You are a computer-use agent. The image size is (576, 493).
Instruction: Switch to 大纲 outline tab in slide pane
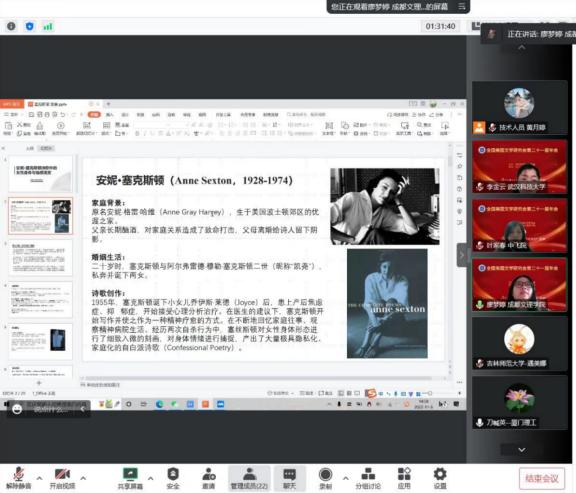[x=30, y=148]
